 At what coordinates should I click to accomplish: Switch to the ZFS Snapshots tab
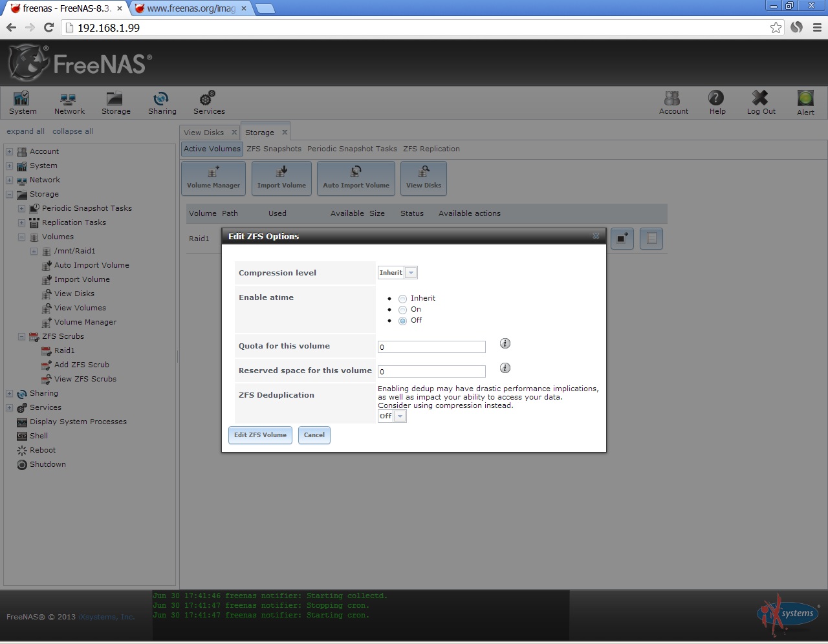(274, 149)
